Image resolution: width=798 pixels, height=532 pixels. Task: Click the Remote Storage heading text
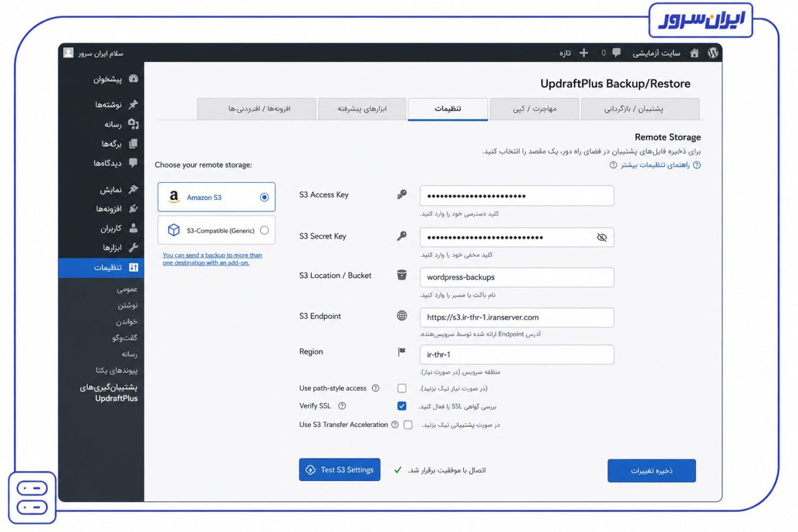pyautogui.click(x=668, y=137)
